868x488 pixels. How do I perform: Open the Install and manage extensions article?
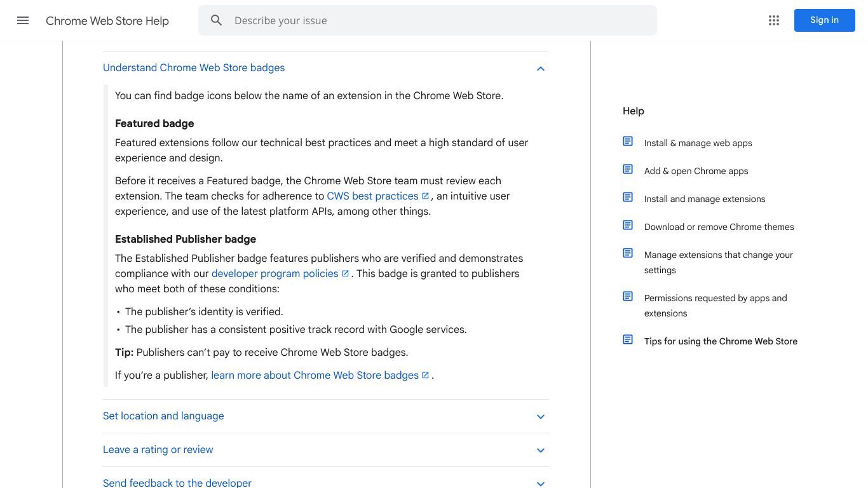(x=705, y=199)
